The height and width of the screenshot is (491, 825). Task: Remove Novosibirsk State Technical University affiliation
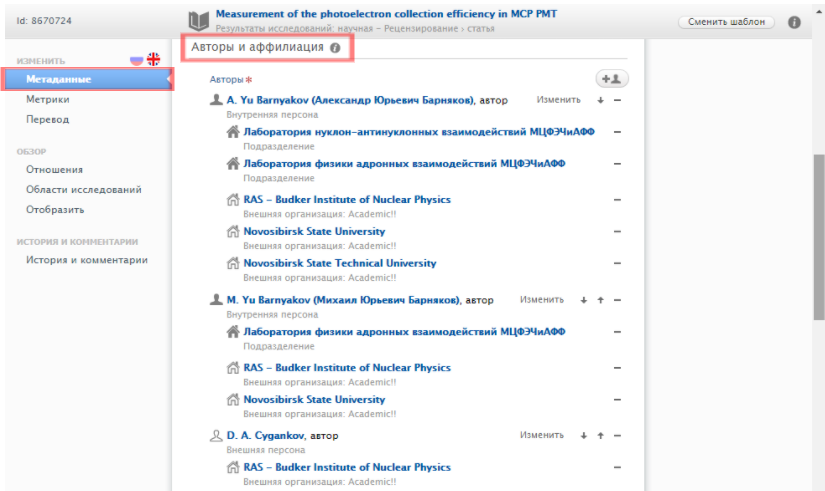pyautogui.click(x=617, y=264)
